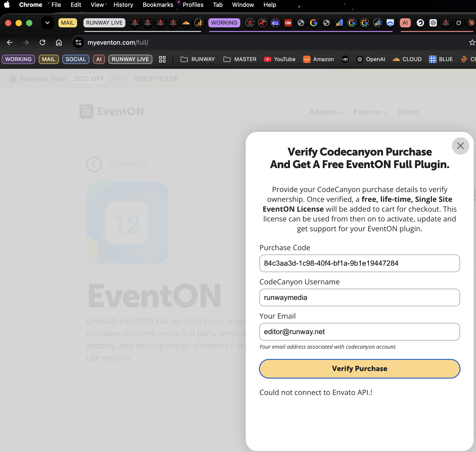The image size is (476, 452).
Task: Toggle the AI tab group in tab strip
Action: click(x=405, y=23)
